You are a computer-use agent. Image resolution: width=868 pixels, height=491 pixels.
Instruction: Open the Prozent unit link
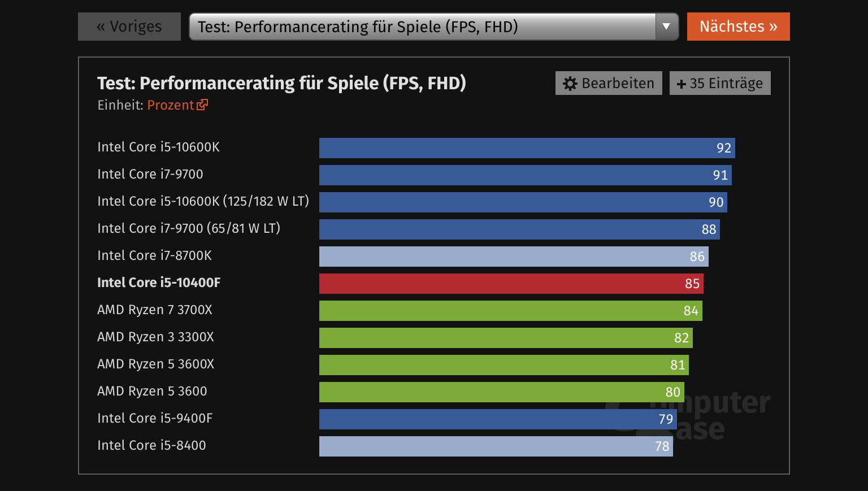pyautogui.click(x=171, y=105)
